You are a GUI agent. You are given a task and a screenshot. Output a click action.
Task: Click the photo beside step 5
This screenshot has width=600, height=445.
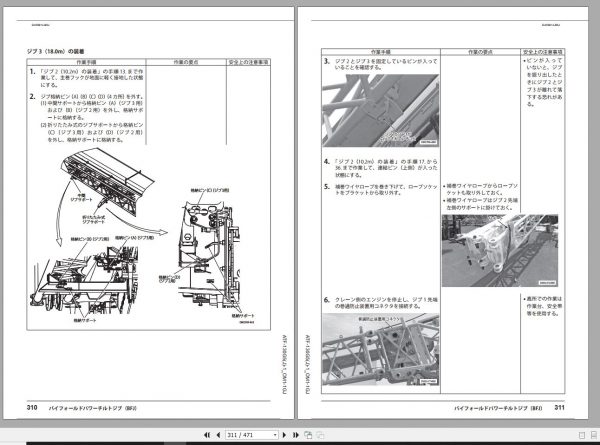500,251
